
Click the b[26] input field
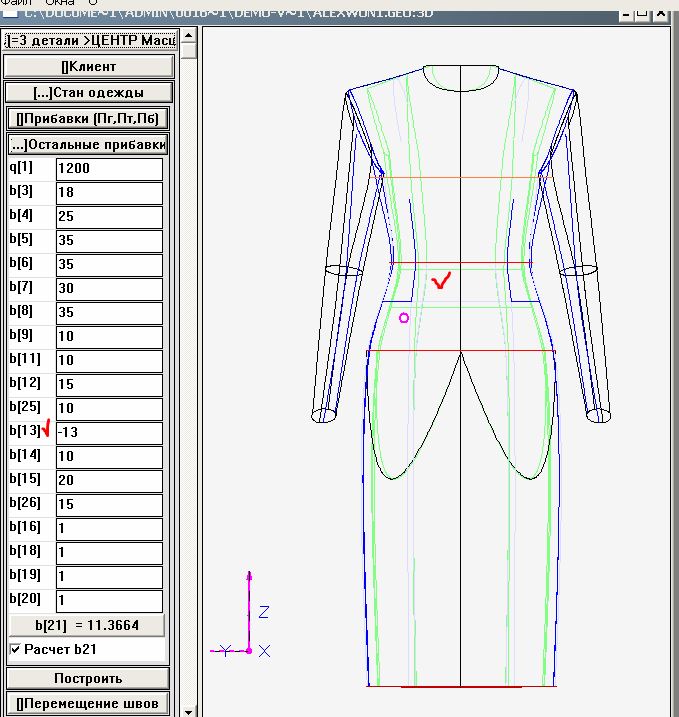[109, 505]
